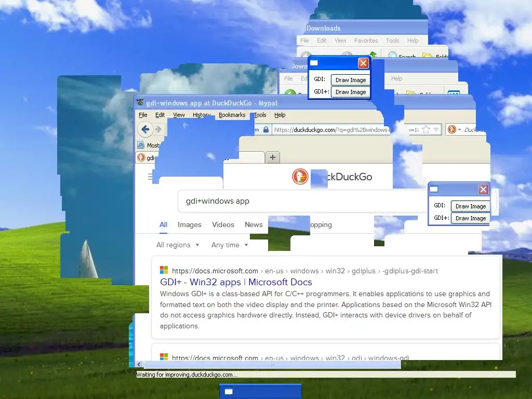Click the Mypal raccoon icon in the title bar
This screenshot has height=399, width=532.
(x=140, y=102)
